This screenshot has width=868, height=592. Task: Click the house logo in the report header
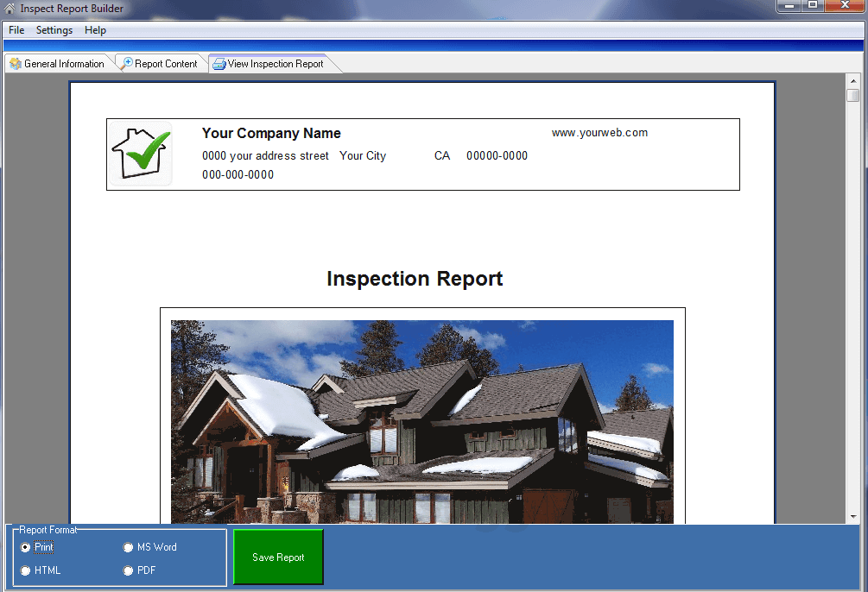[x=140, y=154]
